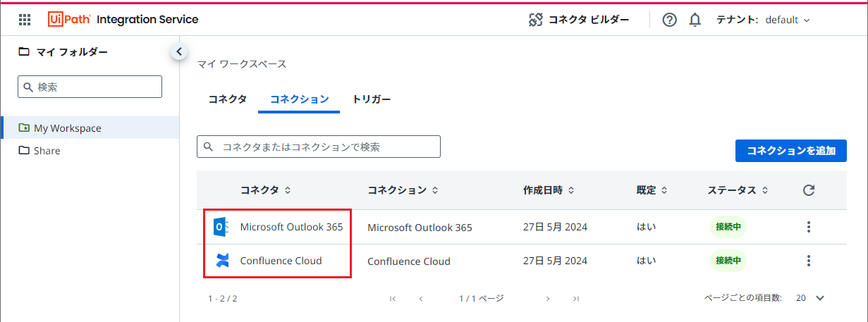868x322 pixels.
Task: Go to the first page of results
Action: [x=393, y=299]
